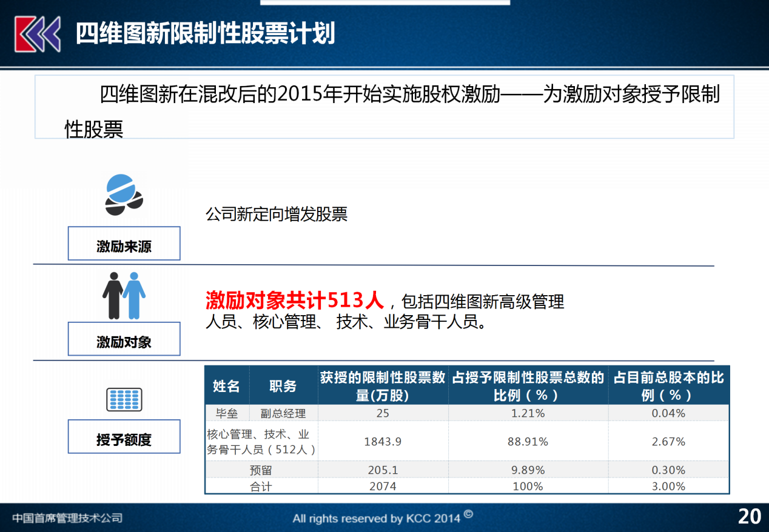Click the page number 20
This screenshot has width=769, height=532.
point(750,517)
